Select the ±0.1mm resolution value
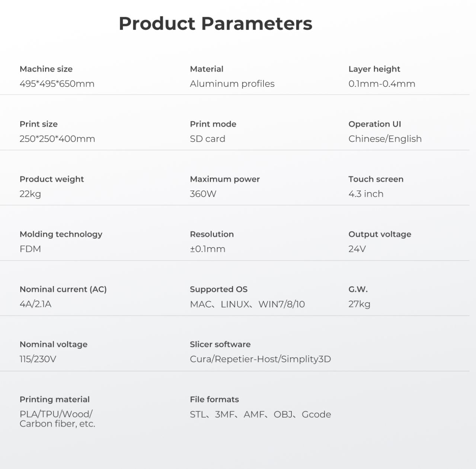Viewport: 476px width, 469px height. 208,249
